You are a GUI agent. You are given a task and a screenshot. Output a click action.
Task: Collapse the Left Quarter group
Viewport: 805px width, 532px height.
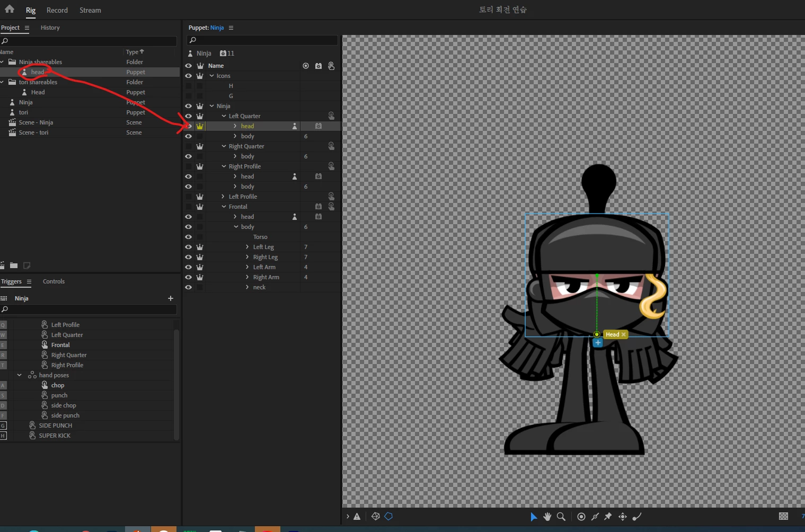point(224,116)
